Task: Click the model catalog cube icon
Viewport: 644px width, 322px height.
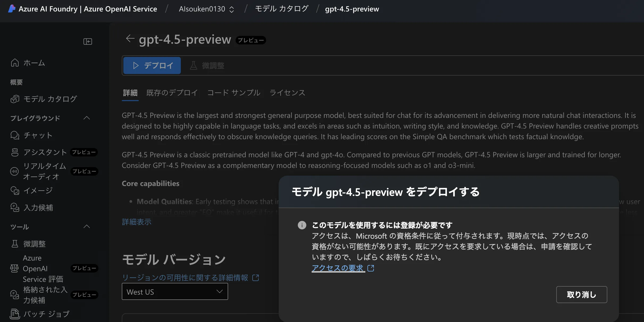Action: (15, 99)
